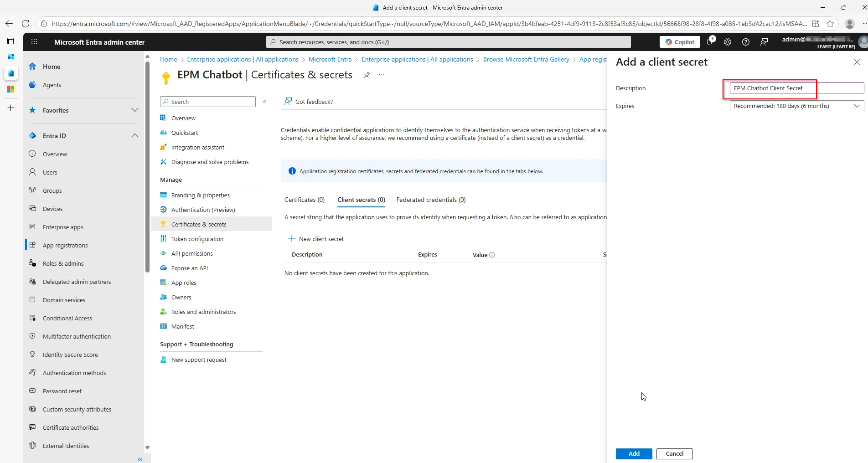Open Devices under Entra ID
The height and width of the screenshot is (463, 868).
(52, 209)
